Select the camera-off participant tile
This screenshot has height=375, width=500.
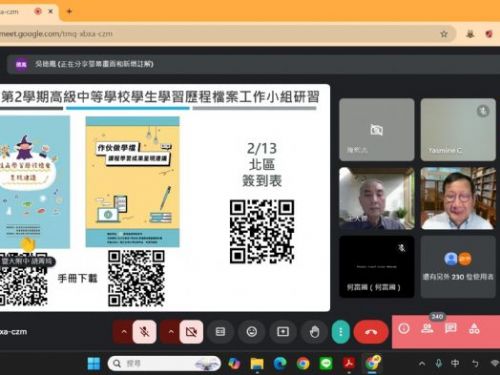coord(377,130)
